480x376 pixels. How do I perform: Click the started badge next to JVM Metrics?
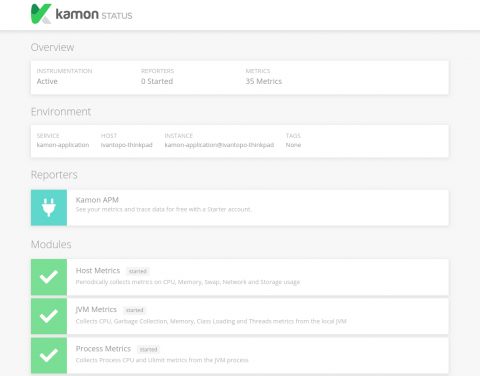[x=134, y=310]
